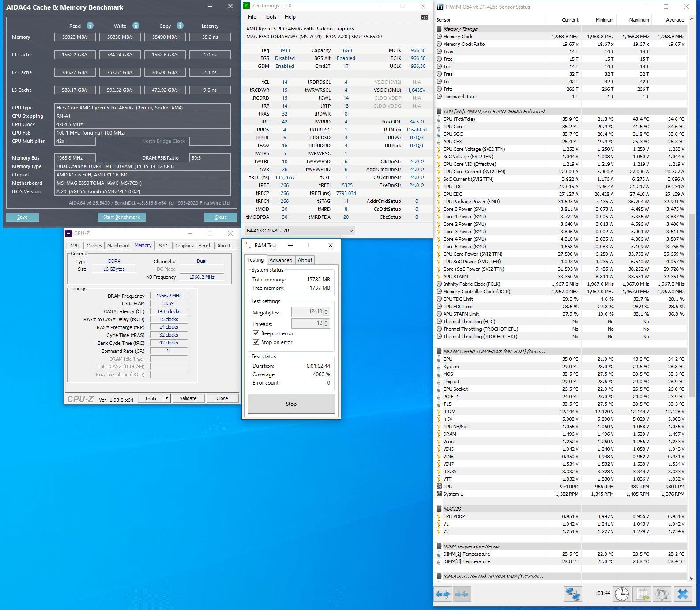Click HWiNFO expand columns arrows icon
700x610 pixels.
(443, 594)
